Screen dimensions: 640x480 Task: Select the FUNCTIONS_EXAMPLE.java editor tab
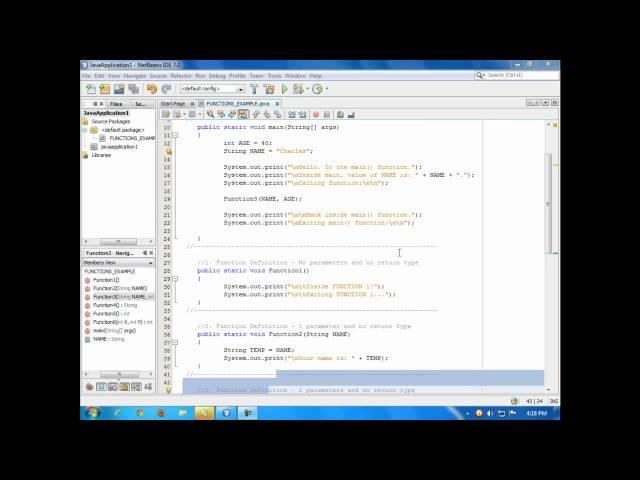pyautogui.click(x=238, y=104)
